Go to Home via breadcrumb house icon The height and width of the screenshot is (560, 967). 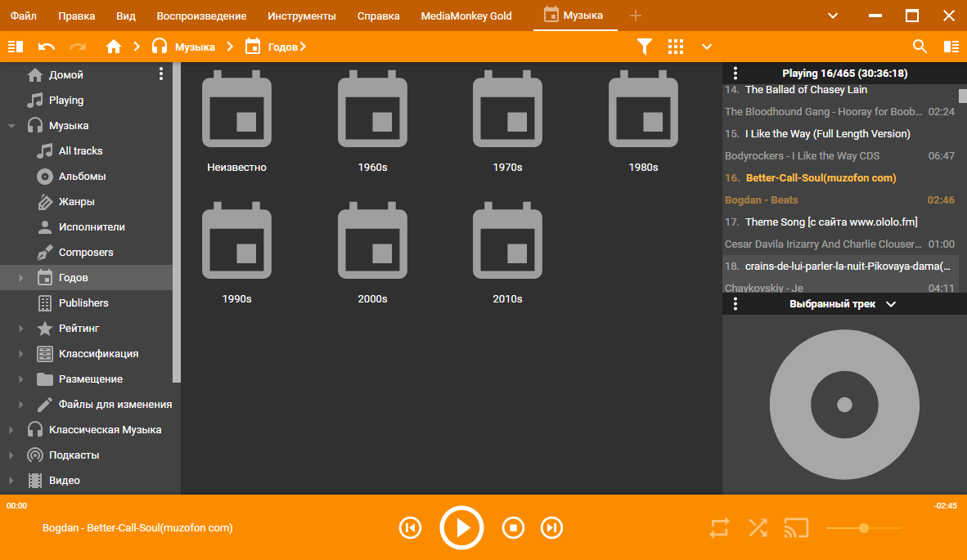[x=114, y=47]
